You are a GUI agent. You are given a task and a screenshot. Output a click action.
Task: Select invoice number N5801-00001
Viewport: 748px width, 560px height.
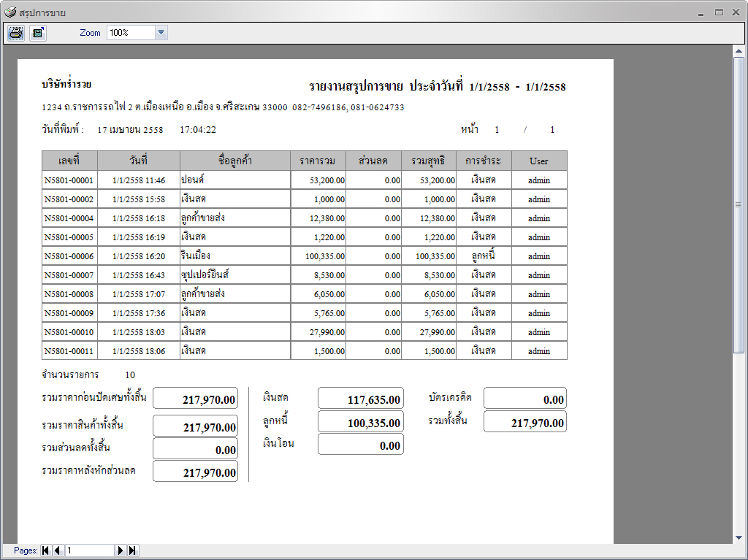[x=69, y=180]
